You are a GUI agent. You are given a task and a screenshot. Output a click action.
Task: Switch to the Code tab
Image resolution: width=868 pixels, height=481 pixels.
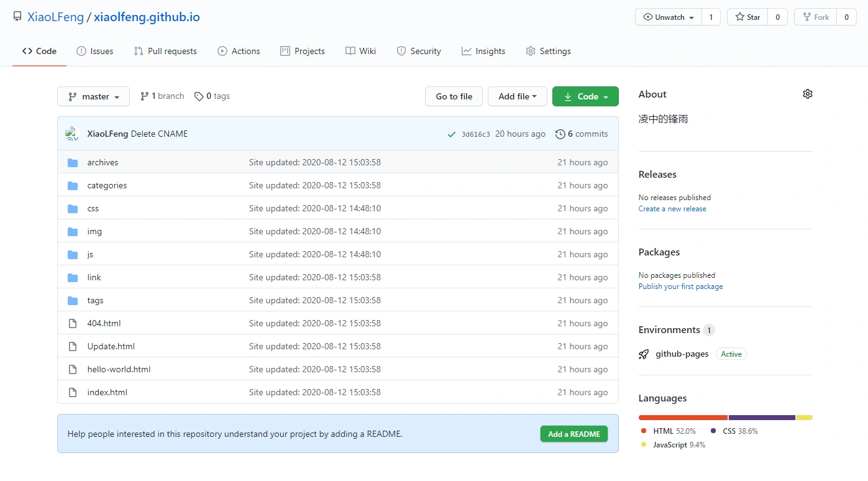click(x=39, y=51)
